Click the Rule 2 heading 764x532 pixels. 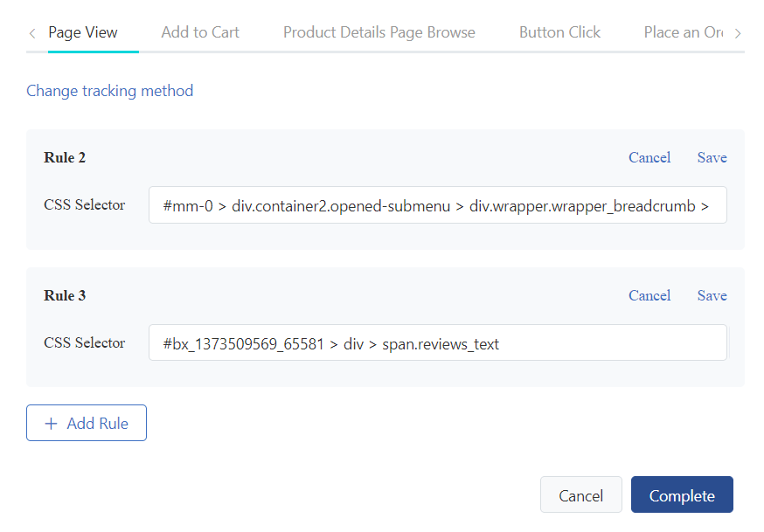[x=65, y=158]
